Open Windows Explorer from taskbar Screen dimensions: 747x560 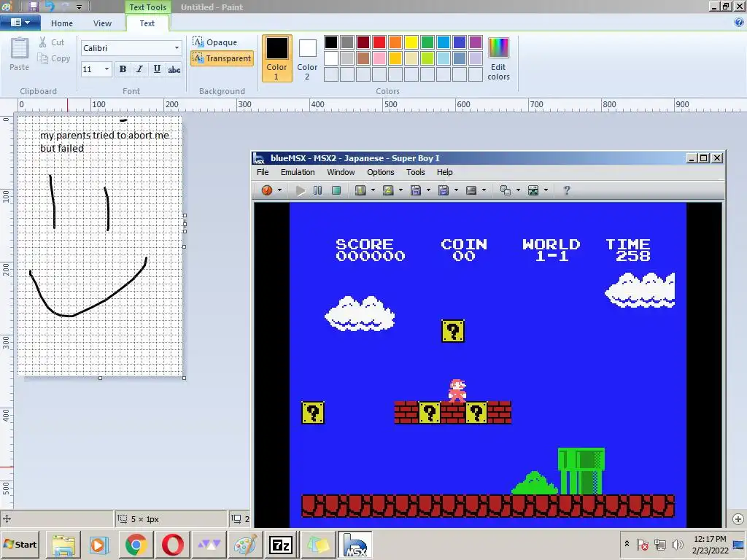coord(63,545)
